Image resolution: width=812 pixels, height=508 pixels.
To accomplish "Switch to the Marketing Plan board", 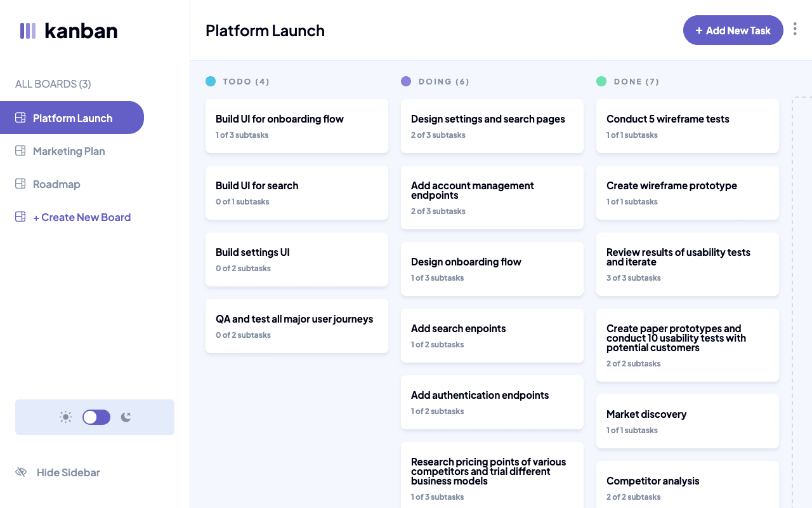I will tap(69, 150).
